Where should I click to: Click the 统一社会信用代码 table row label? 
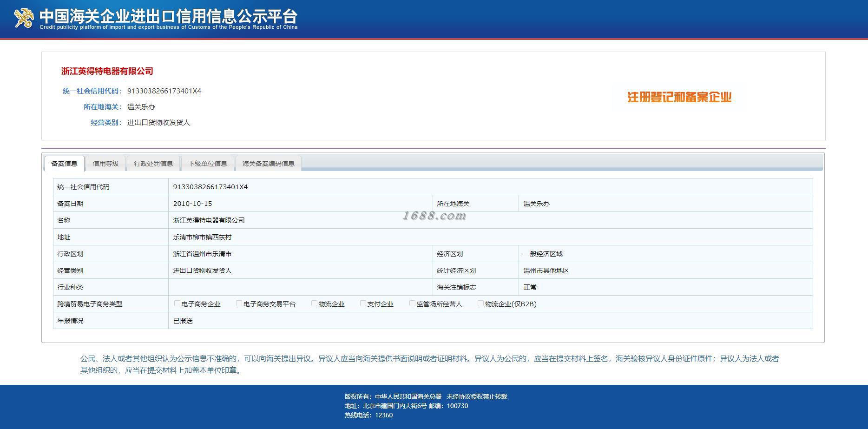(83, 187)
